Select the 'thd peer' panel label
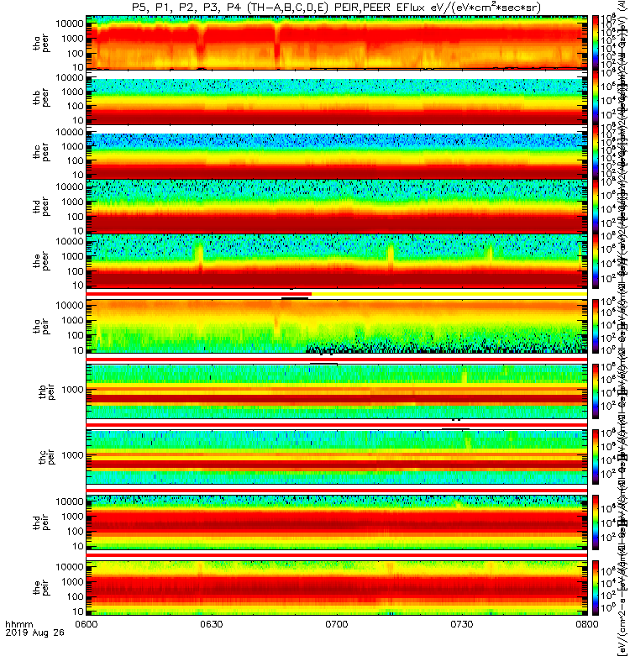630x672 pixels. point(41,207)
